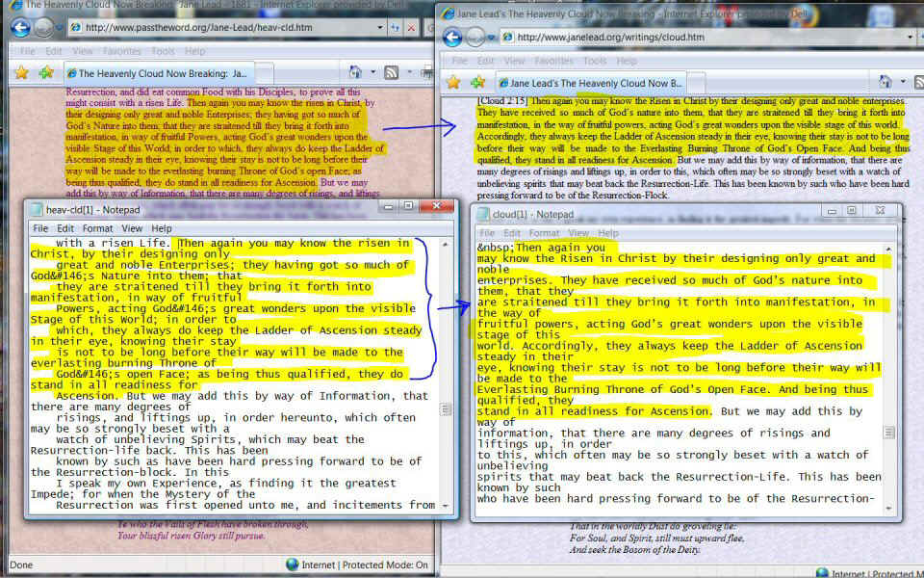Click scrollbar thumb in heav-cld[1] Notepad
The width and height of the screenshot is (924, 578).
point(446,408)
